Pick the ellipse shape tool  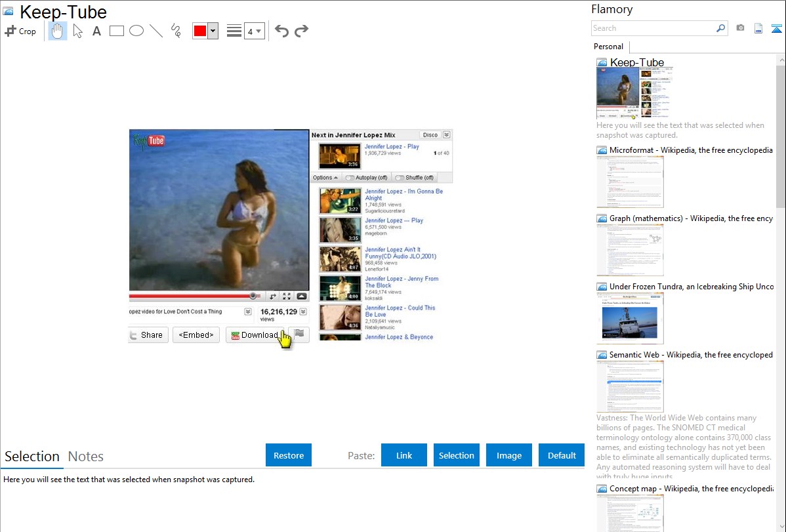click(x=136, y=31)
